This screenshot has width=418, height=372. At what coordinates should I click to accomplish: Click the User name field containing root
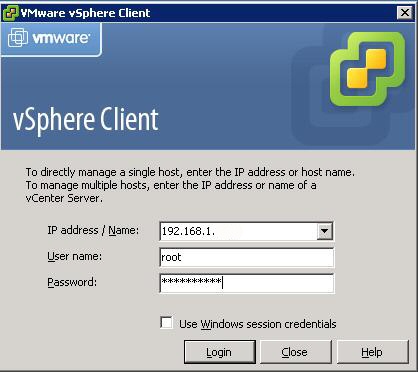pos(247,257)
